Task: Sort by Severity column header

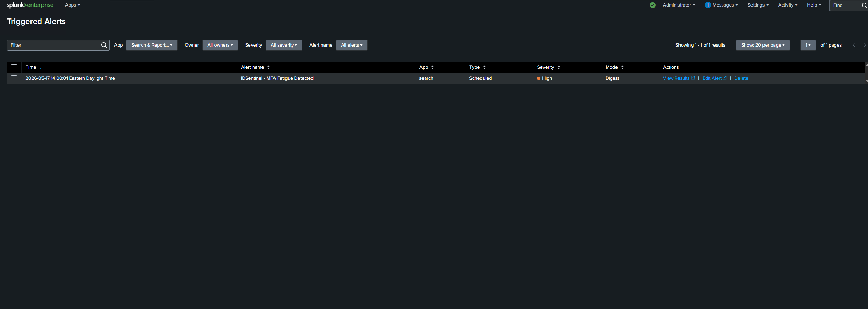Action: tap(548, 67)
